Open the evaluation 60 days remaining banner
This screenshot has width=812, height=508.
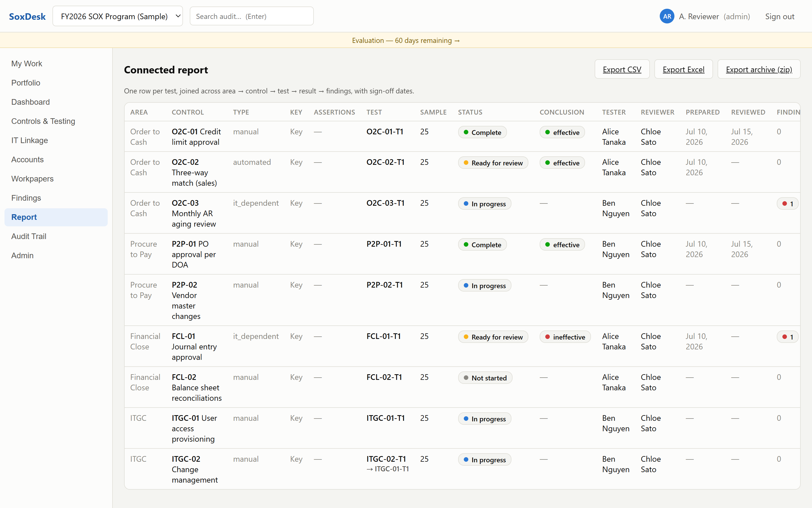406,40
